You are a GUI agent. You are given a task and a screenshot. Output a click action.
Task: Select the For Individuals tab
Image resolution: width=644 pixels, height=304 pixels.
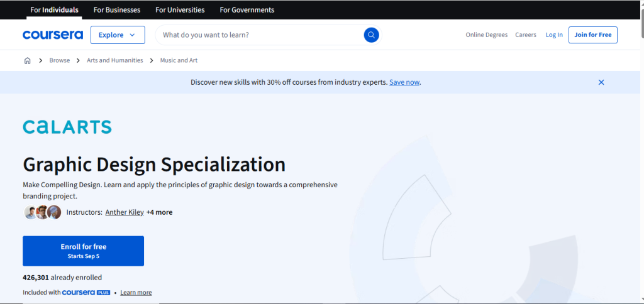tap(54, 10)
